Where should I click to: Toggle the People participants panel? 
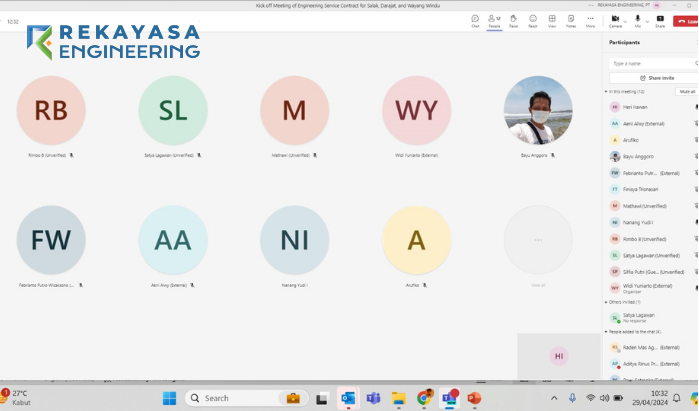point(494,20)
